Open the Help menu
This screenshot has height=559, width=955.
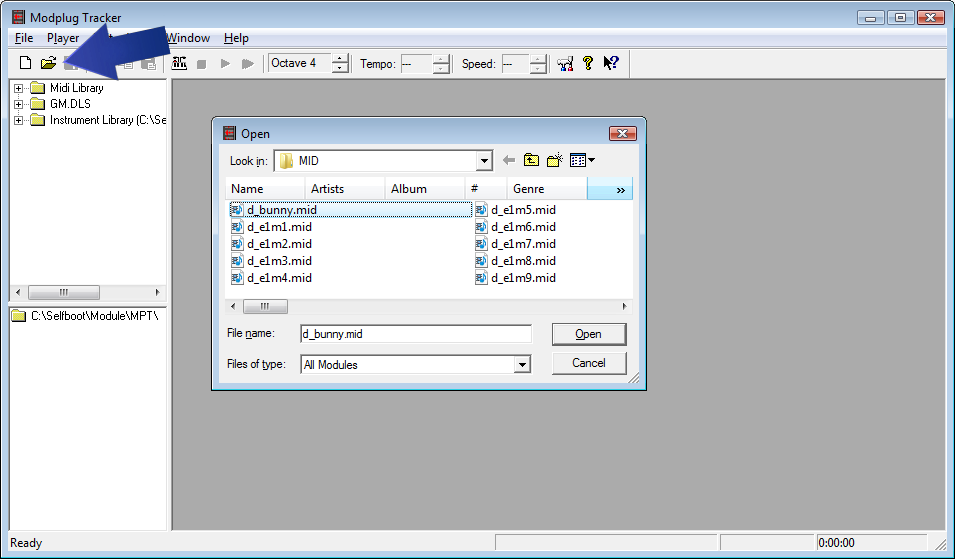click(x=236, y=38)
